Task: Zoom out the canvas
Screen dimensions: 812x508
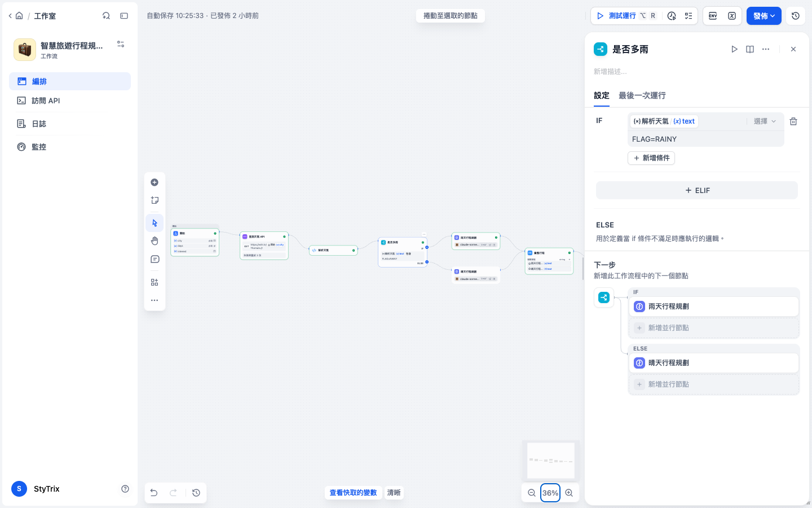Action: point(532,493)
